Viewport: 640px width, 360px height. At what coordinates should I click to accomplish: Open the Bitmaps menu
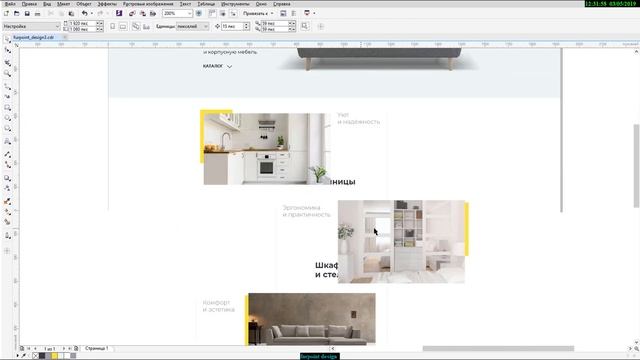coord(148,4)
